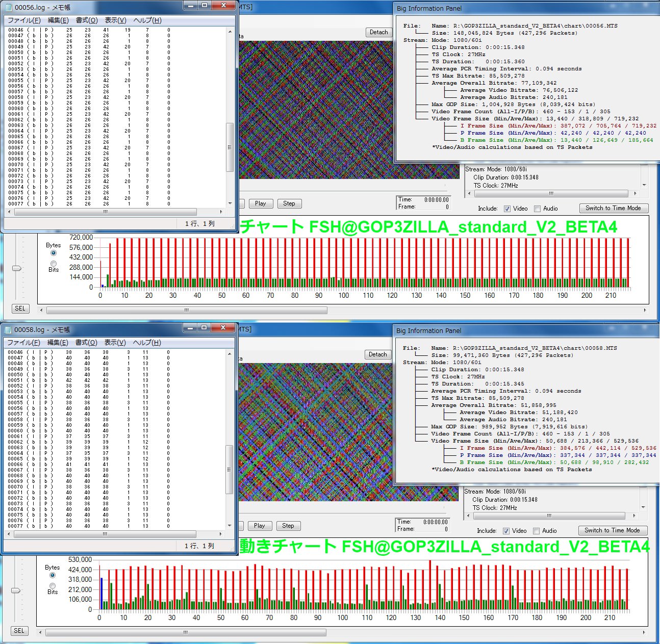Open ファイル(F) menu in 00056.log Notepad
This screenshot has width=660, height=644.
point(23,20)
